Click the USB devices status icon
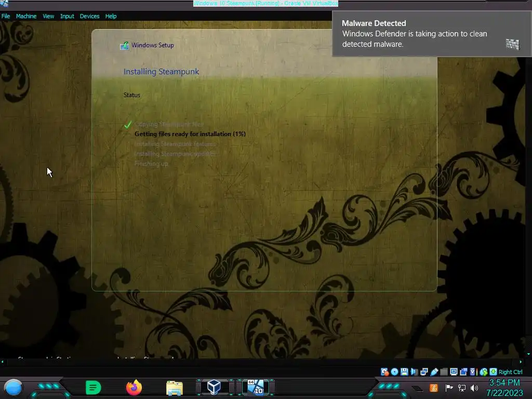 [x=434, y=372]
